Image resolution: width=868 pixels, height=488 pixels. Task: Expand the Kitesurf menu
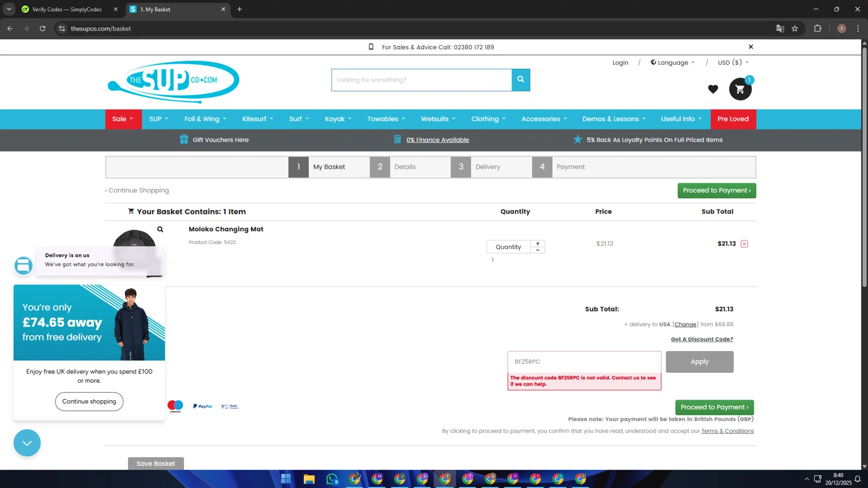258,119
